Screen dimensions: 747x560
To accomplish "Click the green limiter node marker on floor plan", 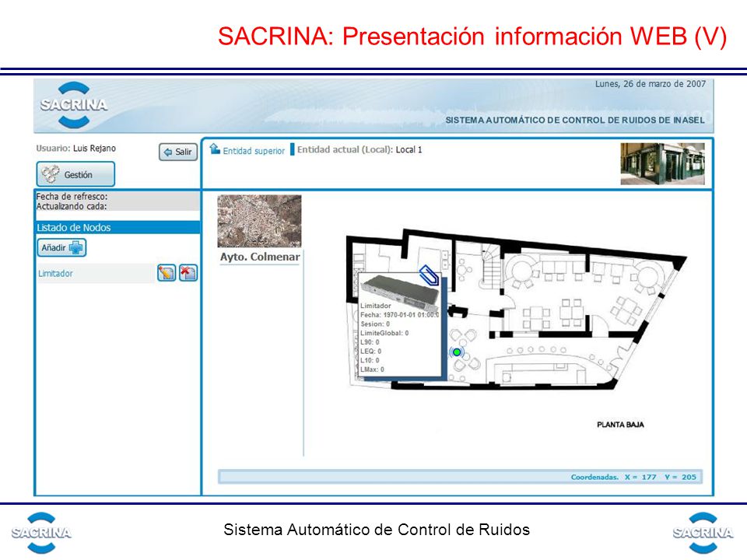I will (457, 352).
